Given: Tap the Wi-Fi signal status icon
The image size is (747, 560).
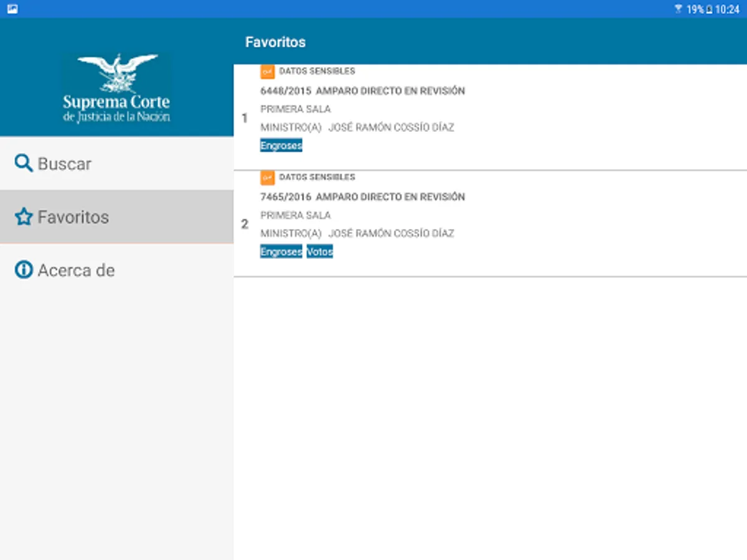Looking at the screenshot, I should coord(679,9).
